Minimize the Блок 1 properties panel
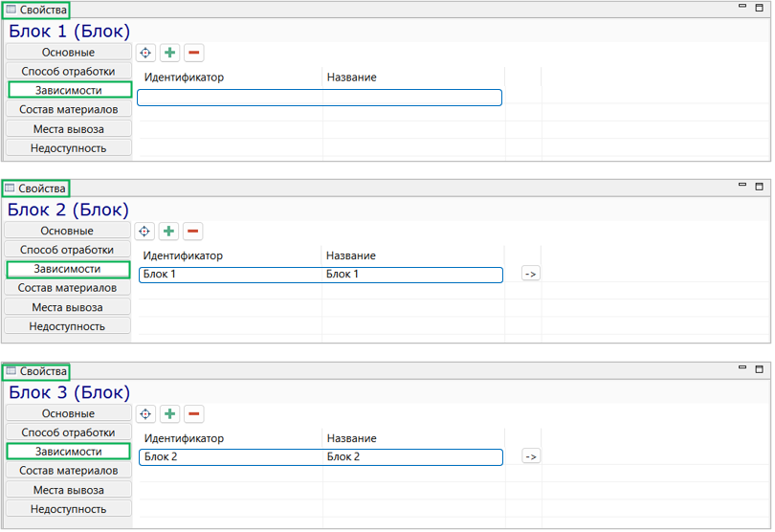This screenshot has width=775, height=532. pyautogui.click(x=742, y=7)
